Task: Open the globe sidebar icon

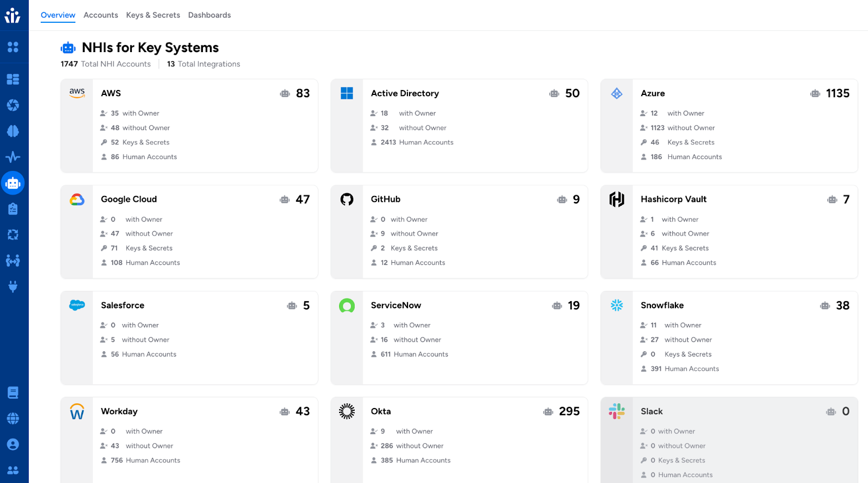Action: (13, 418)
